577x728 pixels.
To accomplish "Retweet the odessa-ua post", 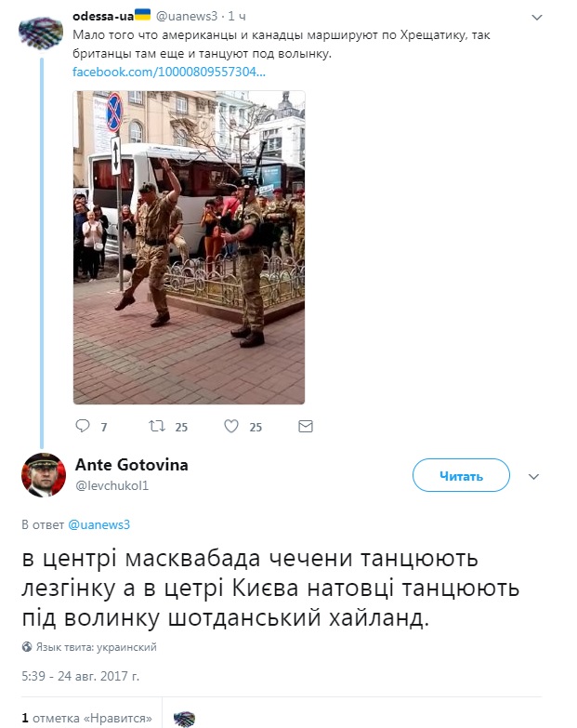I will [x=157, y=426].
